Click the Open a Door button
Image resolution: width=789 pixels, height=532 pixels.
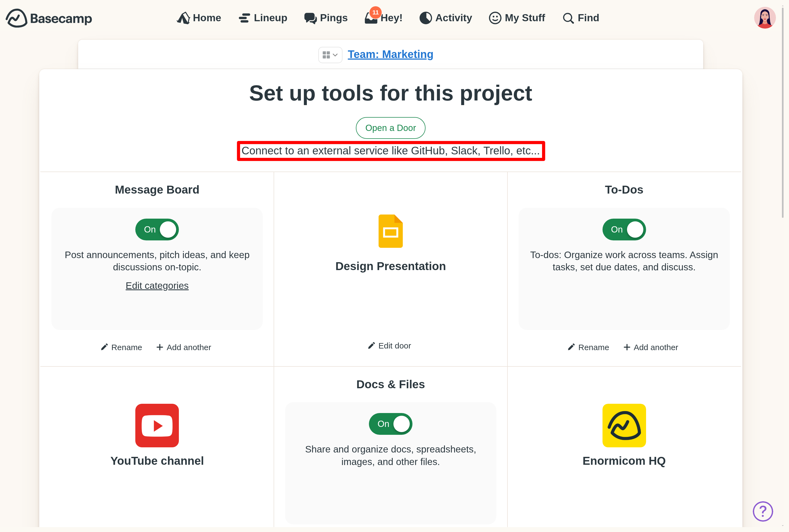390,128
